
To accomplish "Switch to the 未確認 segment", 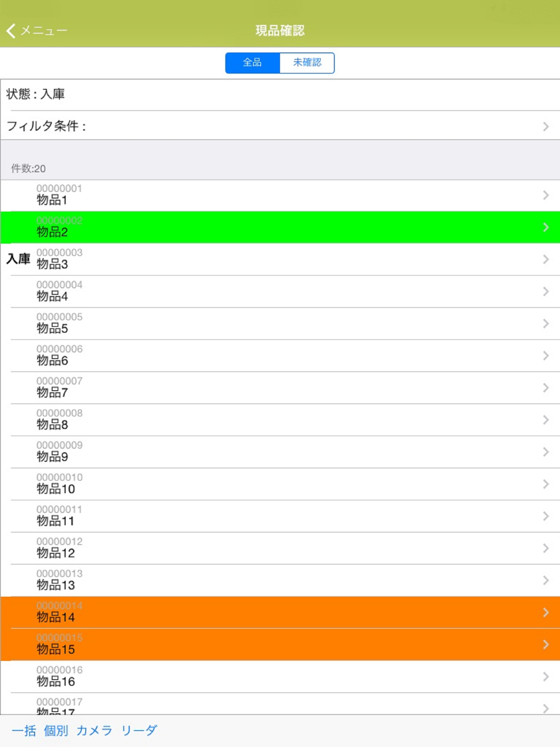I will click(307, 63).
